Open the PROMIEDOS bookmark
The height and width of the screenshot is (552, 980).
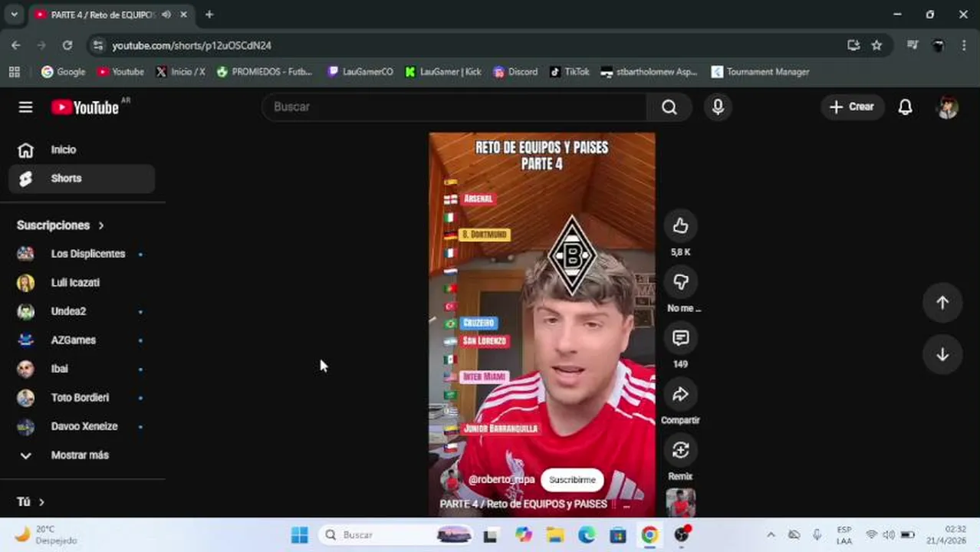(265, 71)
